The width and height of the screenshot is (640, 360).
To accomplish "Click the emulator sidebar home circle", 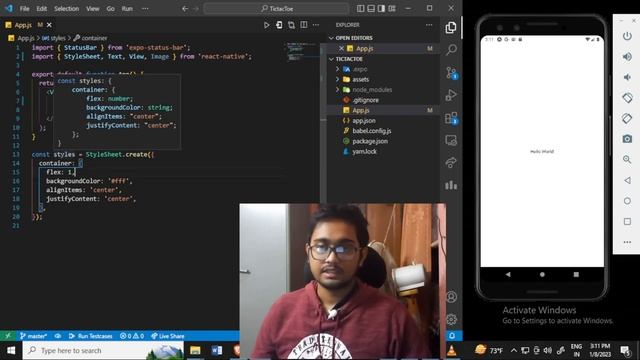I will click(627, 201).
